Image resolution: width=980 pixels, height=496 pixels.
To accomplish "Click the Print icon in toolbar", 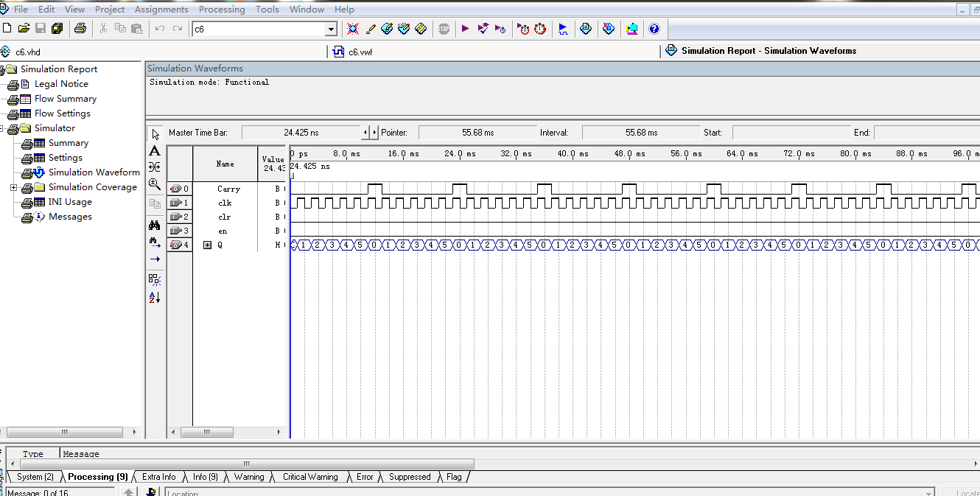I will click(80, 29).
